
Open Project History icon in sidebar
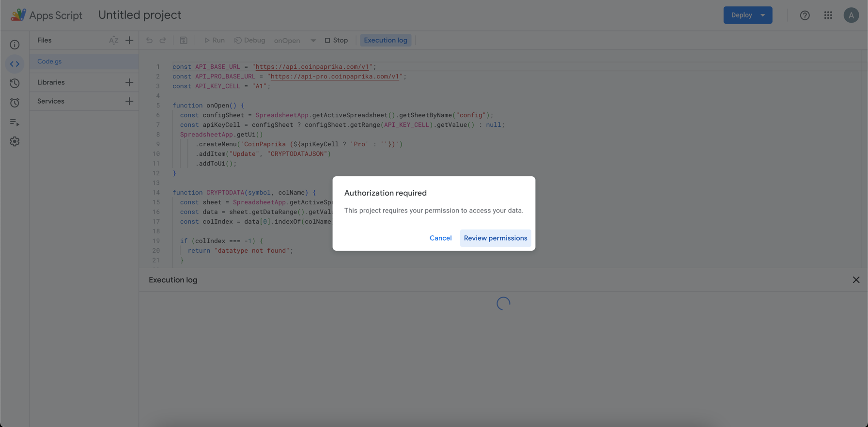tap(15, 83)
